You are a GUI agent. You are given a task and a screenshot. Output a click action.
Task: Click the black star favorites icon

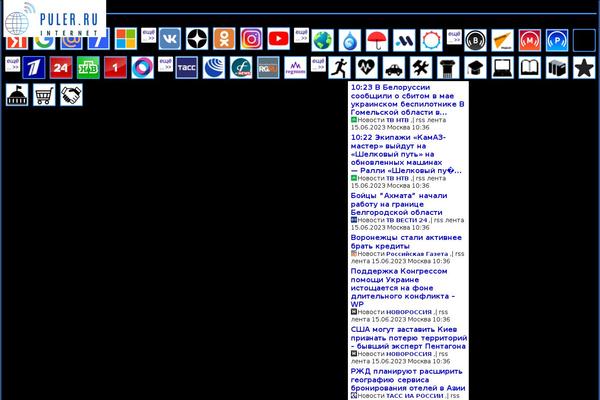584,68
